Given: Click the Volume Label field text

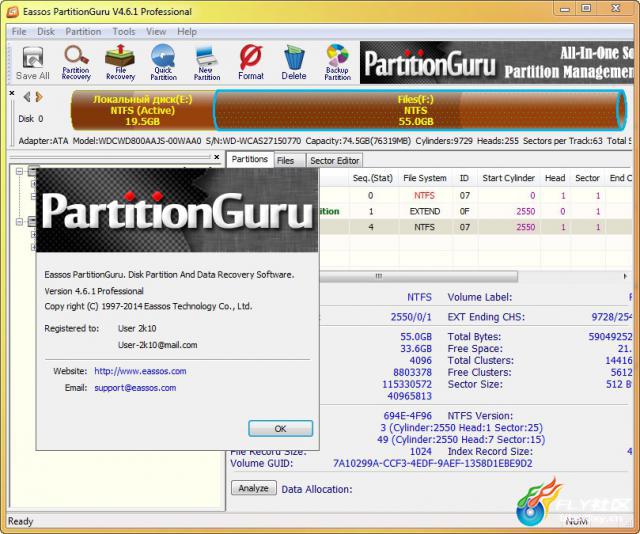Looking at the screenshot, I should (480, 297).
